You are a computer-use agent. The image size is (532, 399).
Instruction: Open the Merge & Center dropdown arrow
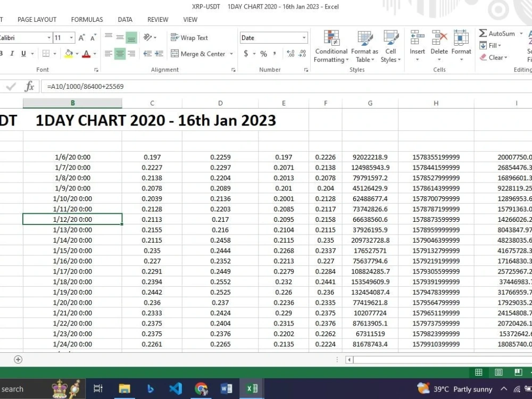[x=231, y=54]
